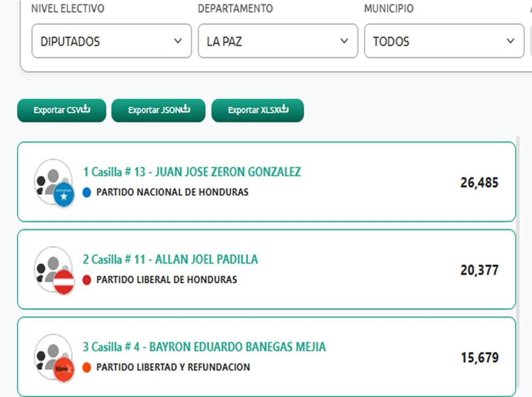Click the Partido Nacional star badge icon
This screenshot has height=397, width=532.
pyautogui.click(x=63, y=192)
